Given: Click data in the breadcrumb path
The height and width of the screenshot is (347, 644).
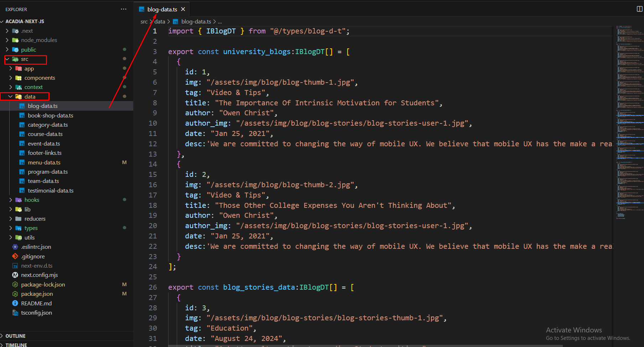Looking at the screenshot, I should tap(160, 22).
